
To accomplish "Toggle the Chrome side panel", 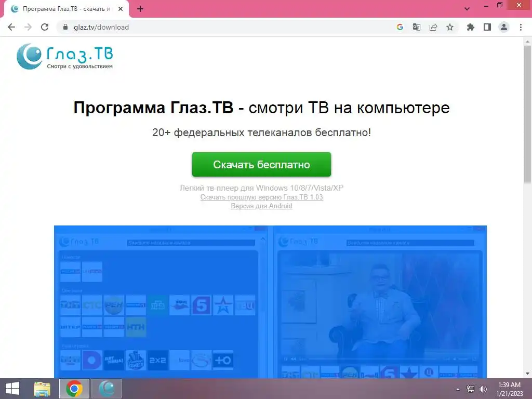I will point(487,27).
